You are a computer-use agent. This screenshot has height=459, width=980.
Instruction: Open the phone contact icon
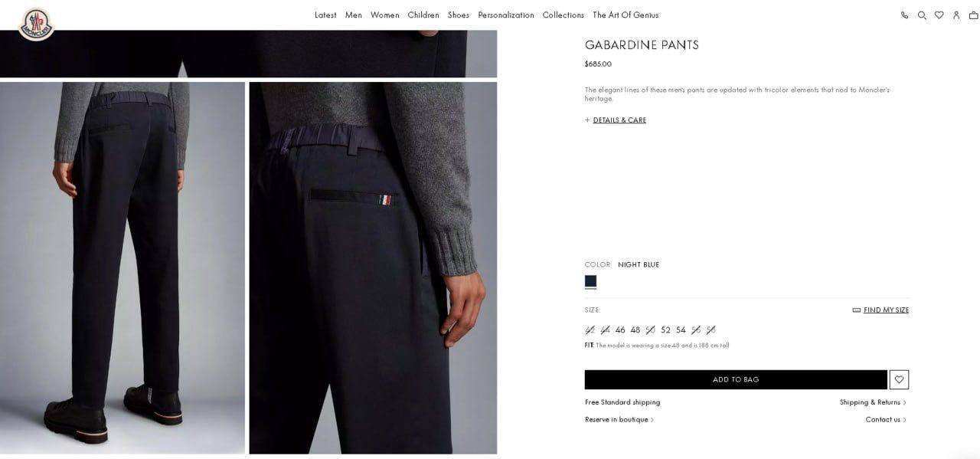904,15
